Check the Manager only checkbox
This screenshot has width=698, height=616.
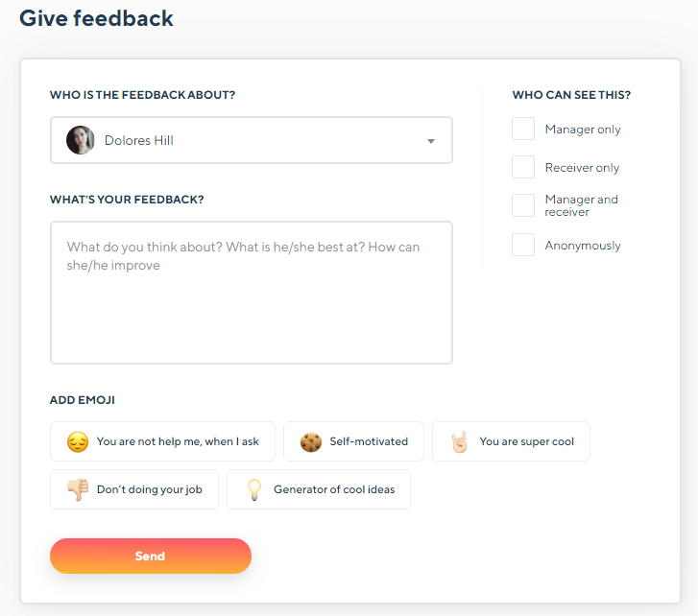point(523,129)
